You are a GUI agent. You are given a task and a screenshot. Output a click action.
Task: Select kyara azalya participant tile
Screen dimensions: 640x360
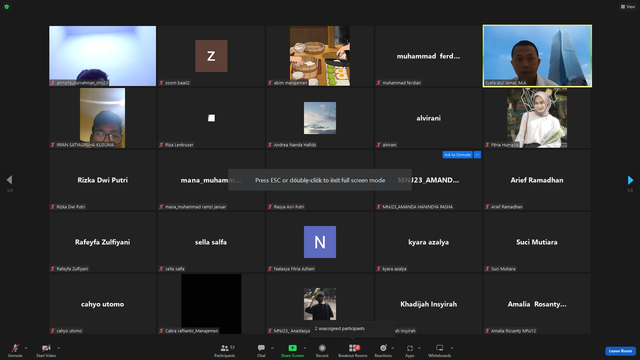[x=428, y=242]
